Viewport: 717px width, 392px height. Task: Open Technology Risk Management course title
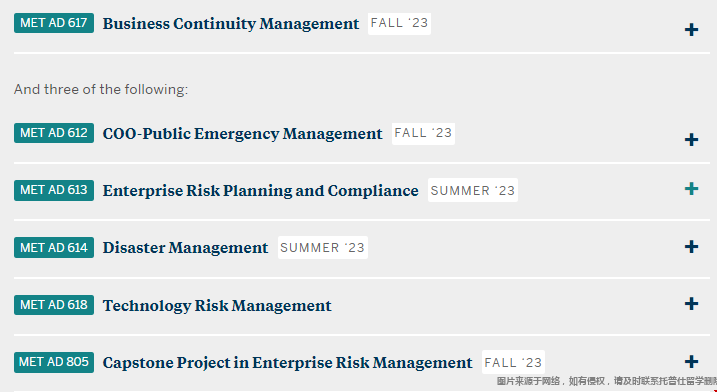pos(217,306)
